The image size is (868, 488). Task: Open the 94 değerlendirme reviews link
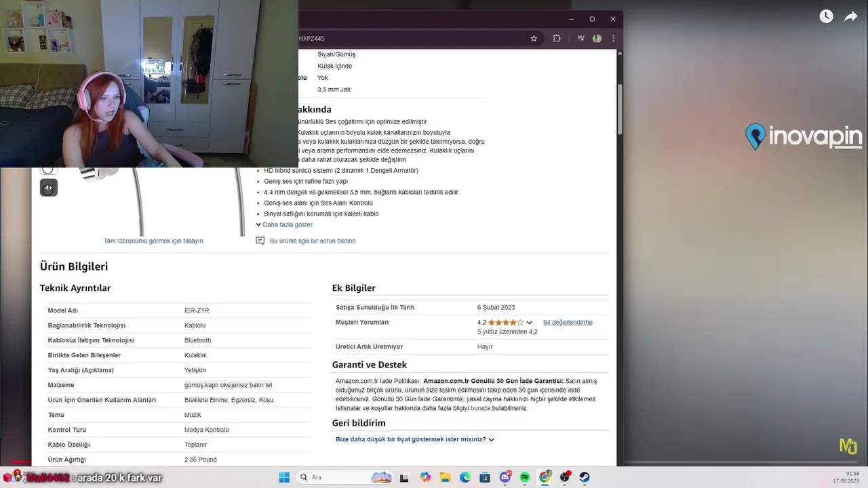tap(568, 322)
